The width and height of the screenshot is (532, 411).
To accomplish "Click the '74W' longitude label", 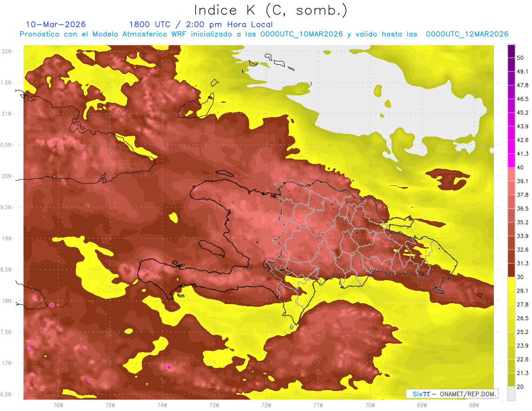I will click(x=162, y=405).
